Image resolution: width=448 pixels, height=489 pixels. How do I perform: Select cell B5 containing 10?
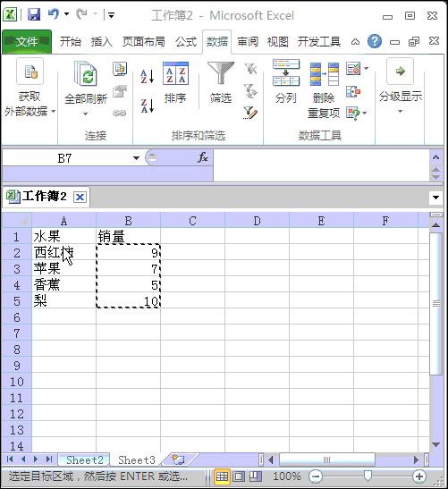tap(128, 301)
